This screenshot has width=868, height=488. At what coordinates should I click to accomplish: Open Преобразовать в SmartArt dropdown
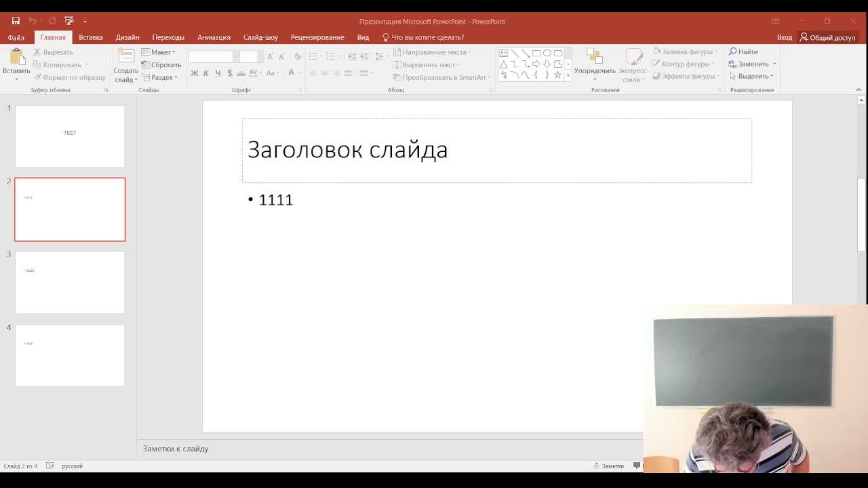point(441,77)
